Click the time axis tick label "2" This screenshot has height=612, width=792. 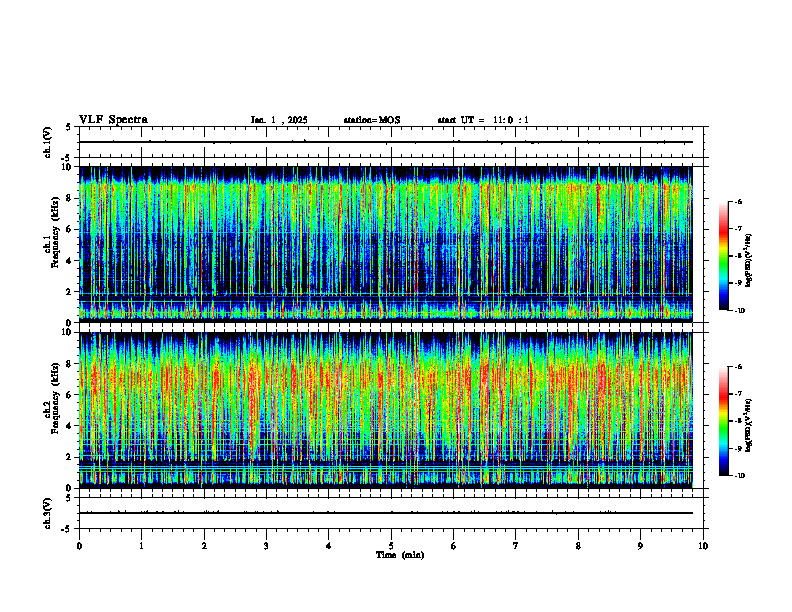[204, 546]
